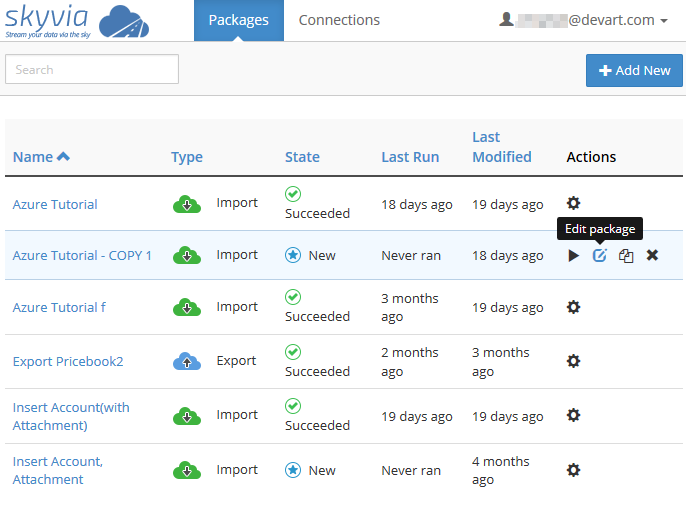Click the New star icon for Insert Account, Attachment
This screenshot has height=509, width=686.
293,470
